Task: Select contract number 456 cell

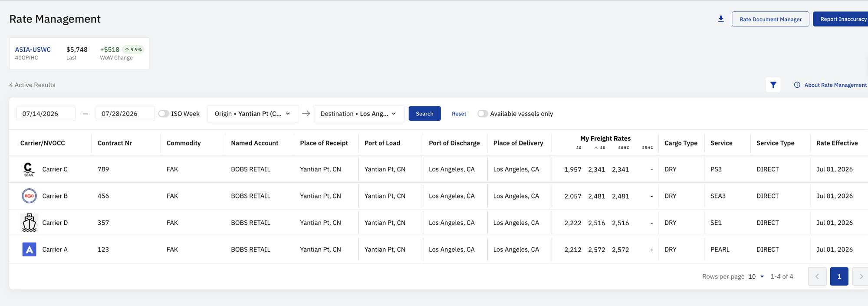Action: click(103, 196)
